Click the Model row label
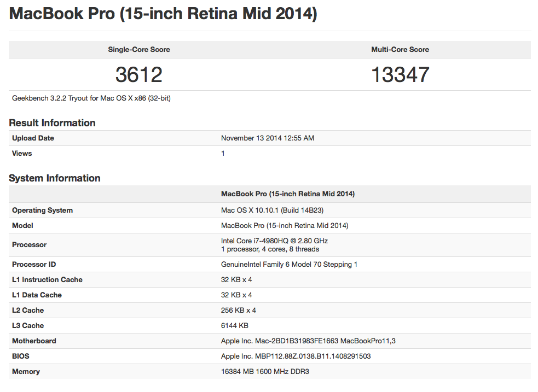Viewport: 538px width, 392px height. pyautogui.click(x=22, y=225)
